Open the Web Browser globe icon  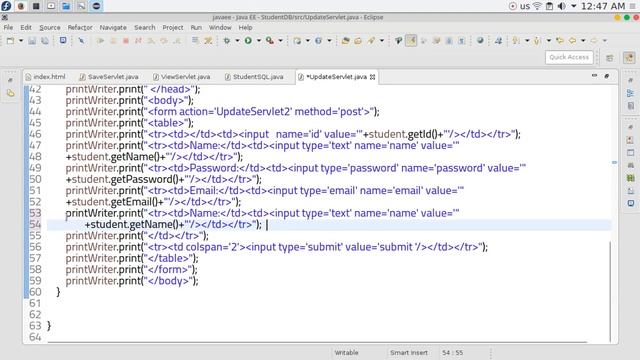pos(480,40)
